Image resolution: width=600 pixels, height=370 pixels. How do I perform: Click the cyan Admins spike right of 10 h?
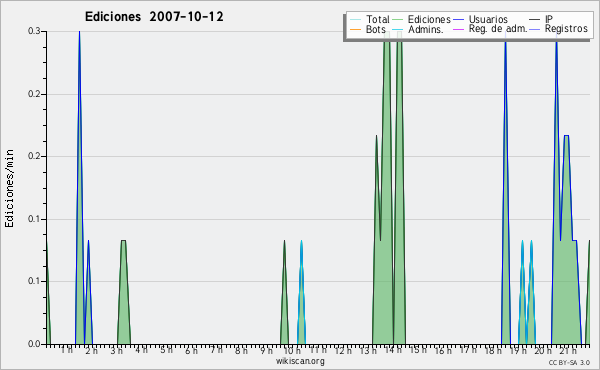[x=302, y=293]
